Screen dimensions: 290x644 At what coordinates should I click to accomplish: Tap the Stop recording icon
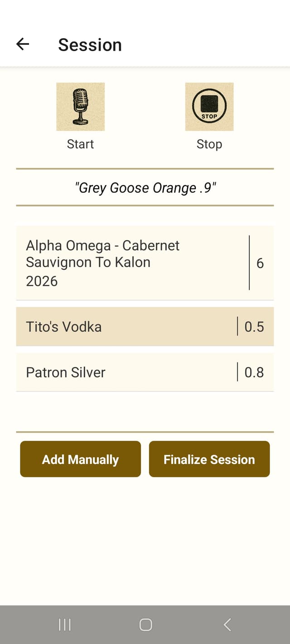(209, 106)
